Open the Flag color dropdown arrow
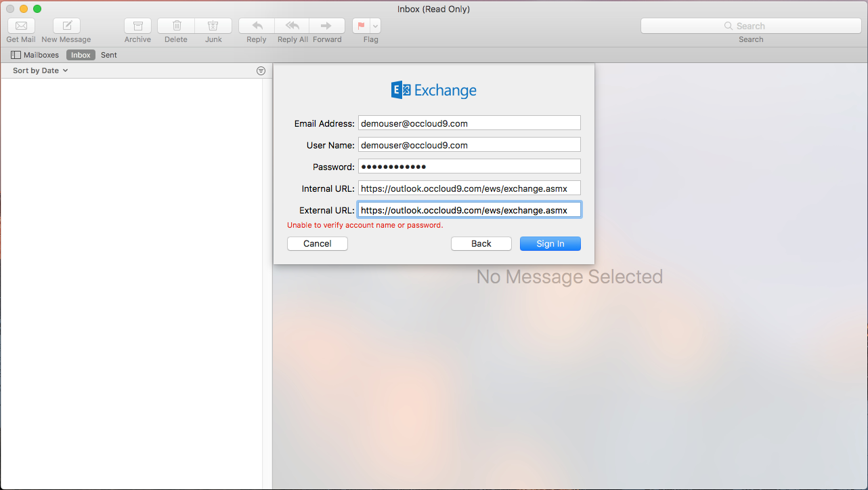The height and width of the screenshot is (490, 868). [375, 26]
